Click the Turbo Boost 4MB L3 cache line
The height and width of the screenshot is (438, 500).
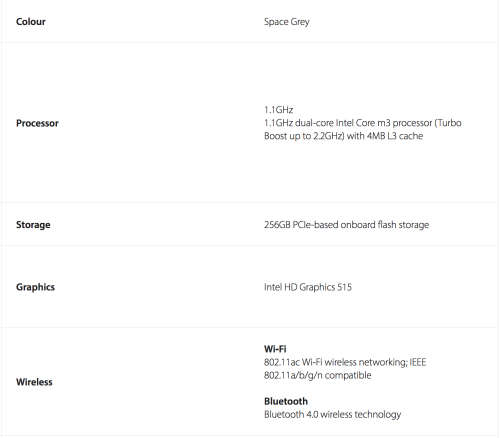(x=344, y=136)
